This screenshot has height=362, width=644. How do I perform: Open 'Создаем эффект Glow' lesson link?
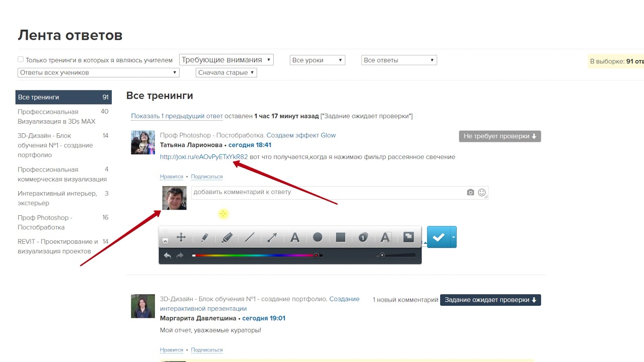coord(301,135)
